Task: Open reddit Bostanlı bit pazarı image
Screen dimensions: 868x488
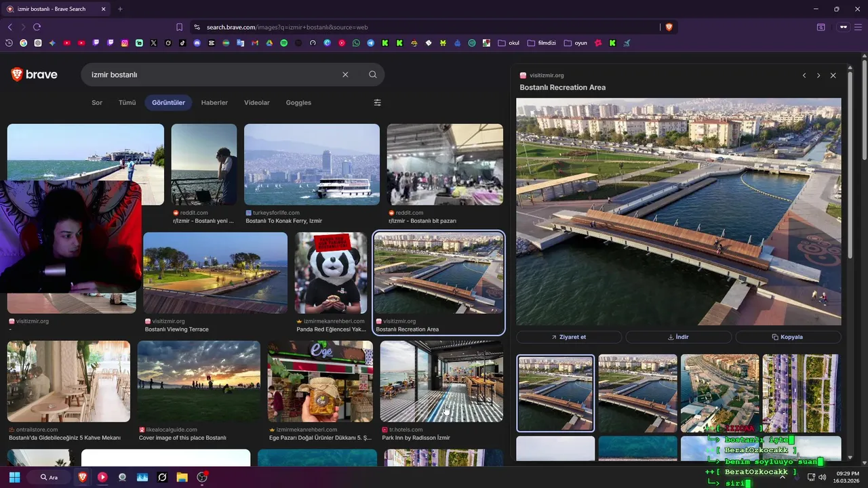Action: tap(445, 164)
